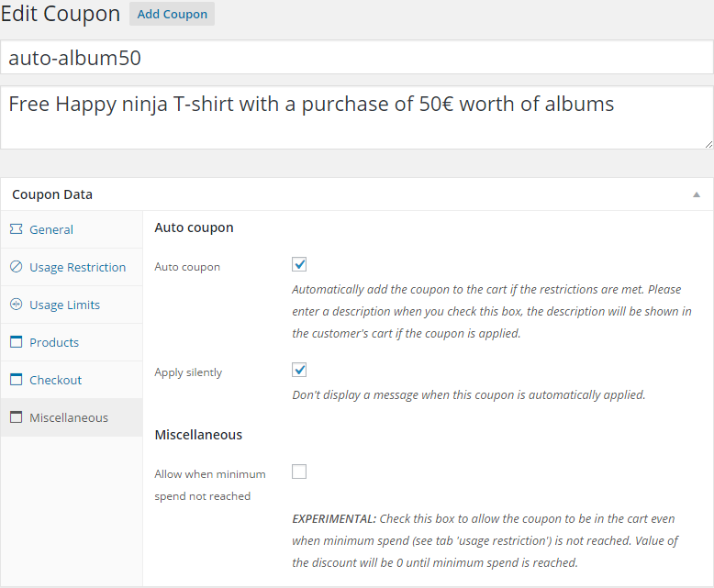714x588 pixels.
Task: Click the General tab ticket icon
Action: (16, 229)
